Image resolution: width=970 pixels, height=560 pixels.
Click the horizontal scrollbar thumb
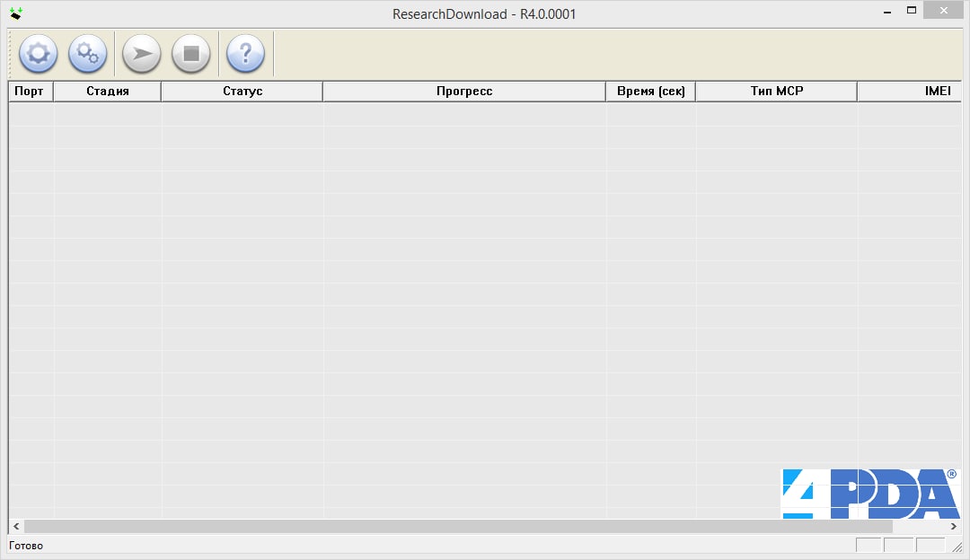458,527
